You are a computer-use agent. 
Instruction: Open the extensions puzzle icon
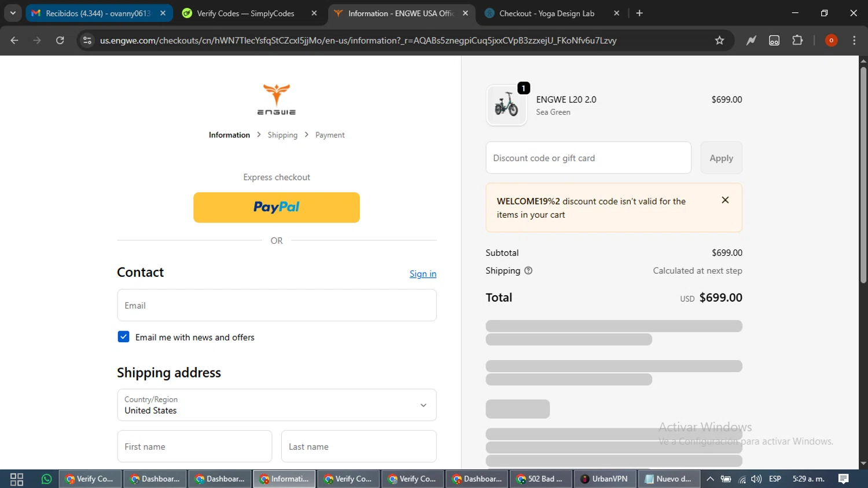pyautogui.click(x=797, y=41)
